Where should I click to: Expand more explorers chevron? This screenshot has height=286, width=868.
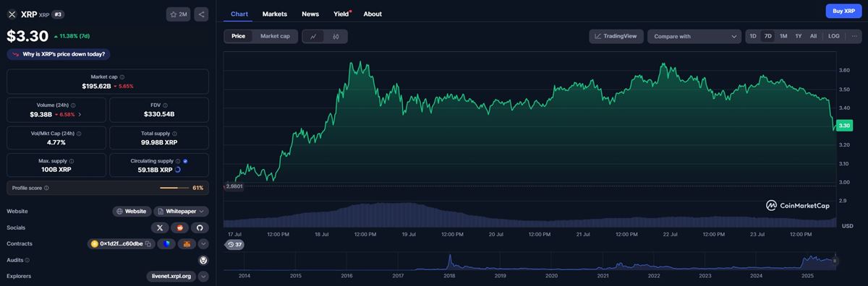pyautogui.click(x=203, y=276)
